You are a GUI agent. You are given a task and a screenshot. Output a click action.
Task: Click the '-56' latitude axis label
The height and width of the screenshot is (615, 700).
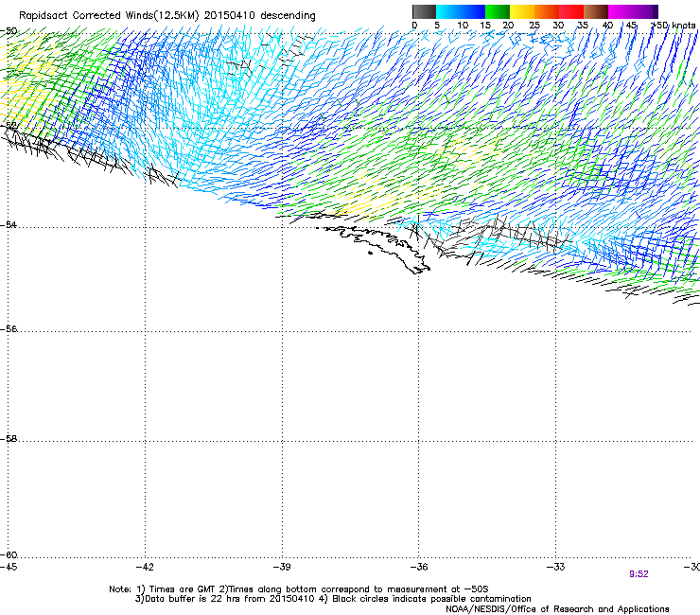(9, 328)
